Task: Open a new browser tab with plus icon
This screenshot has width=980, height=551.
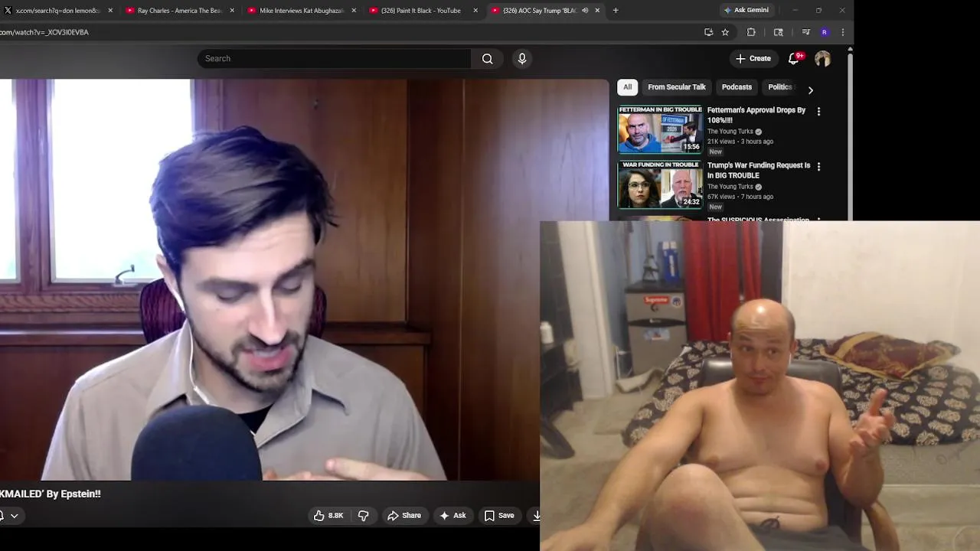Action: [616, 11]
